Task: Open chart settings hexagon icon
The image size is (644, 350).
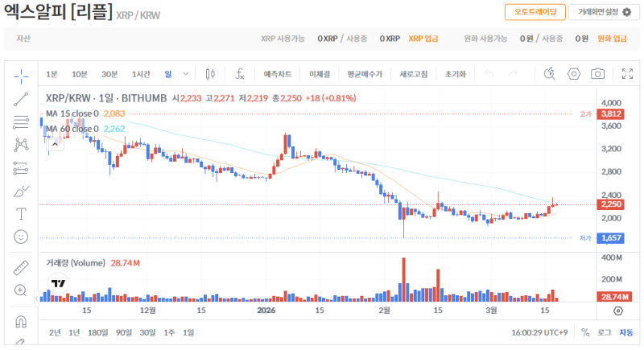Action: click(574, 74)
